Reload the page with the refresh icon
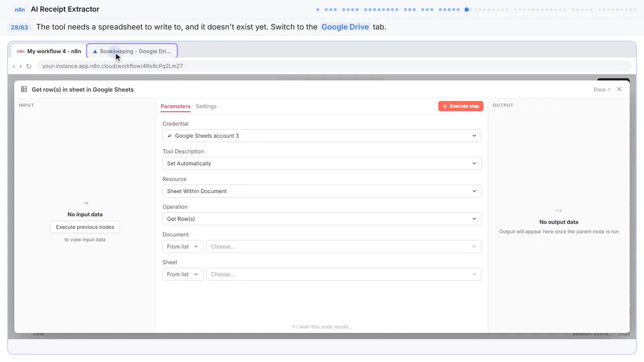644x362 pixels. (x=29, y=66)
